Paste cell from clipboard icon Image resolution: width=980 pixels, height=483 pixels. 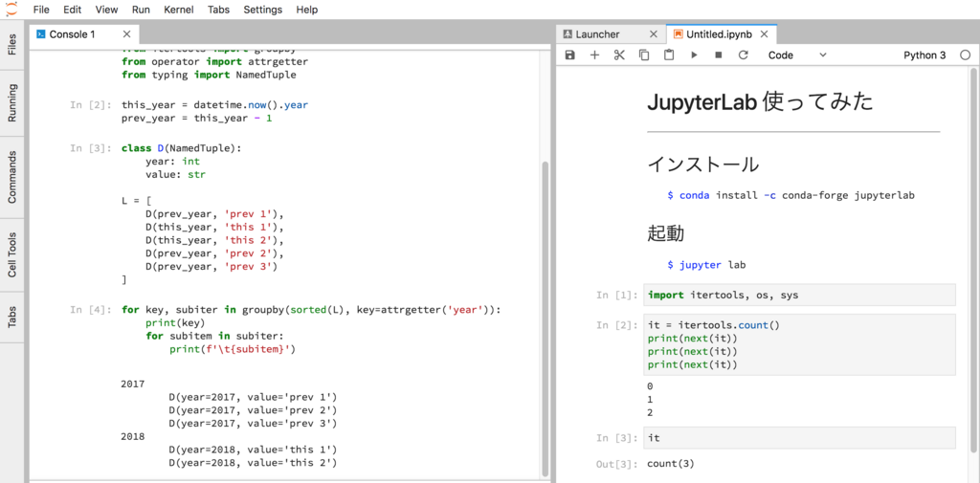pos(669,55)
